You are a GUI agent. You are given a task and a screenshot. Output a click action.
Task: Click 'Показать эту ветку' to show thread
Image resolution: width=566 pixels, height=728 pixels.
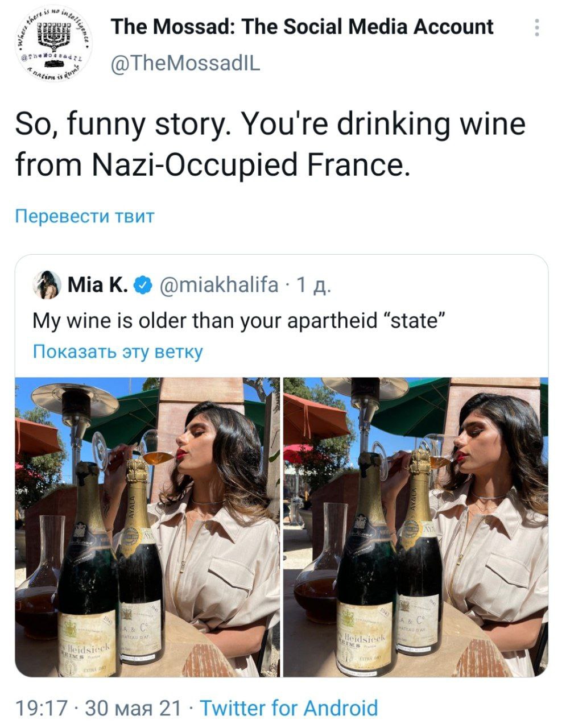pos(118,351)
